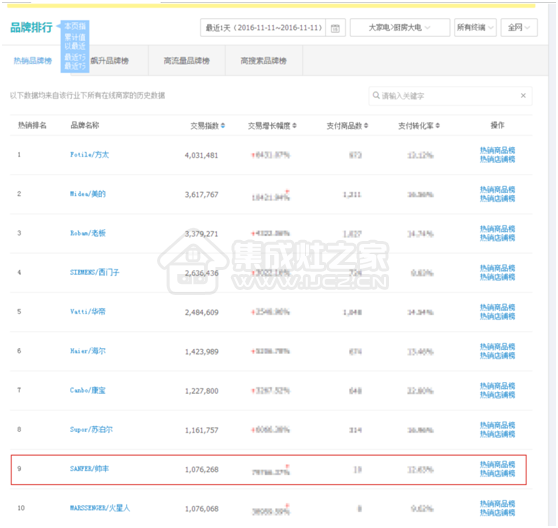Viewport: 558px width, 528px height.
Task: Open 热销商品榜 for Haier/海尔 row
Action: point(497,346)
